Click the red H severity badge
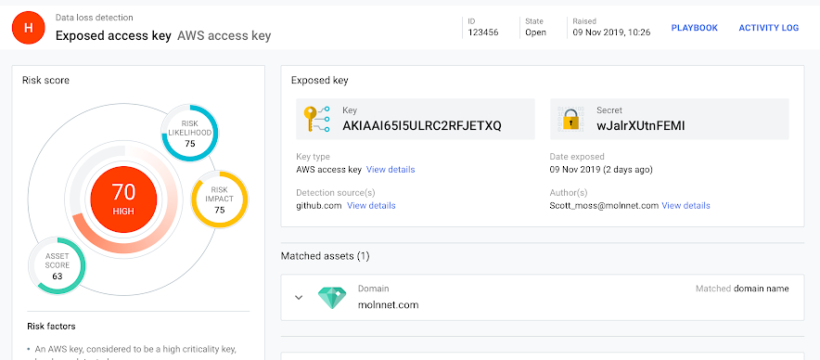Image resolution: width=820 pixels, height=360 pixels. pyautogui.click(x=28, y=28)
